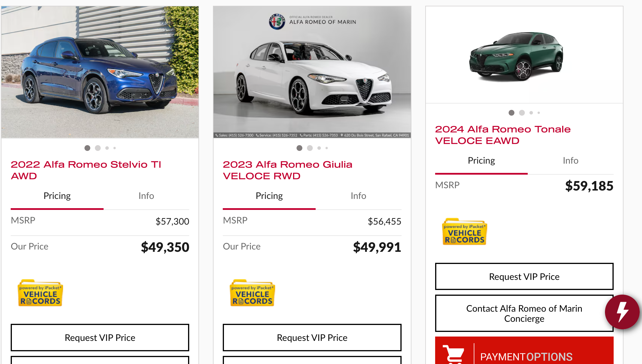Request VIP Price for the Tonale

(524, 276)
